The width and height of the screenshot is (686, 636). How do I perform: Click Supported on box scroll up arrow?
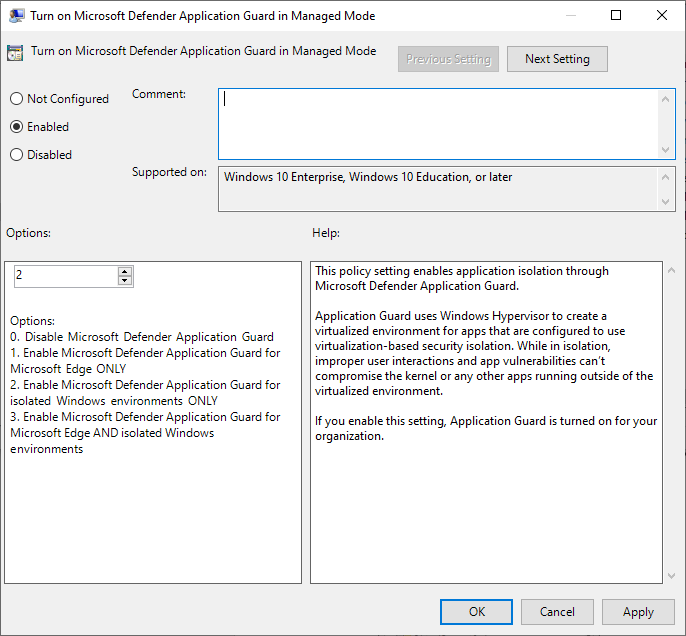coord(665,177)
